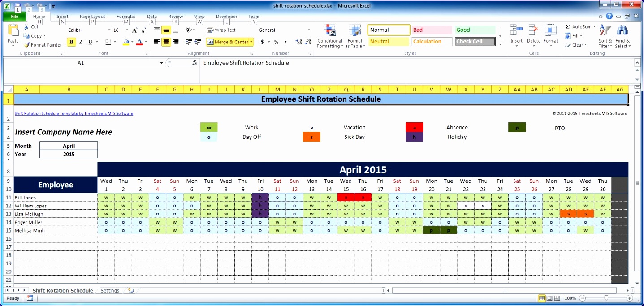Open the Number Format dropdown showing General

[309, 30]
